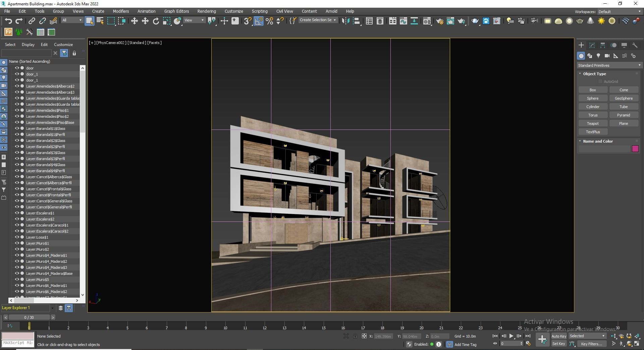This screenshot has height=350, width=644.
Task: Toggle visibility of Layer:Barandal$1$Glass
Action: pyautogui.click(x=17, y=129)
